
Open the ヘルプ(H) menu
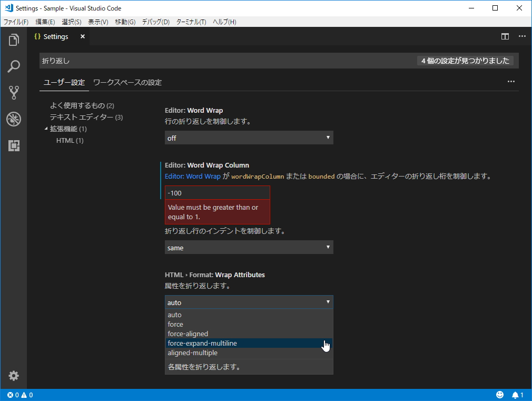pyautogui.click(x=224, y=22)
